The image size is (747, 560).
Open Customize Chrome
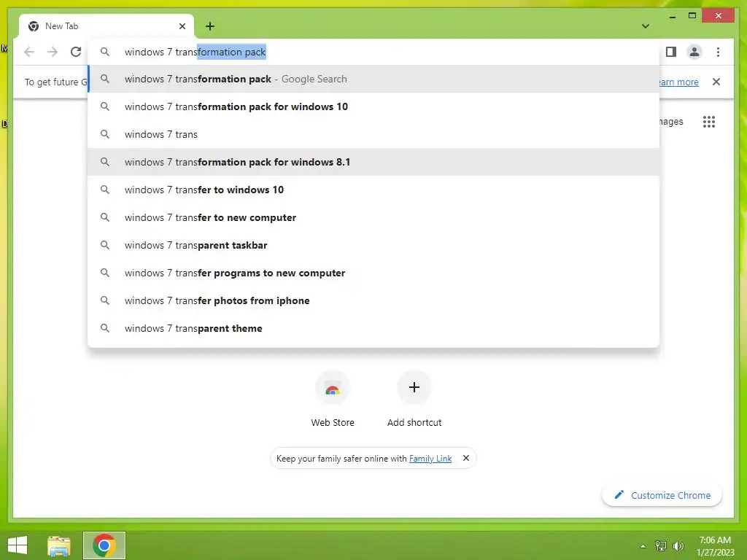pos(662,495)
